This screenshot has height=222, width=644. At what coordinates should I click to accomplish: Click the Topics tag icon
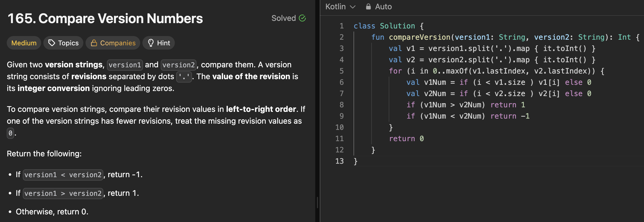pos(52,43)
